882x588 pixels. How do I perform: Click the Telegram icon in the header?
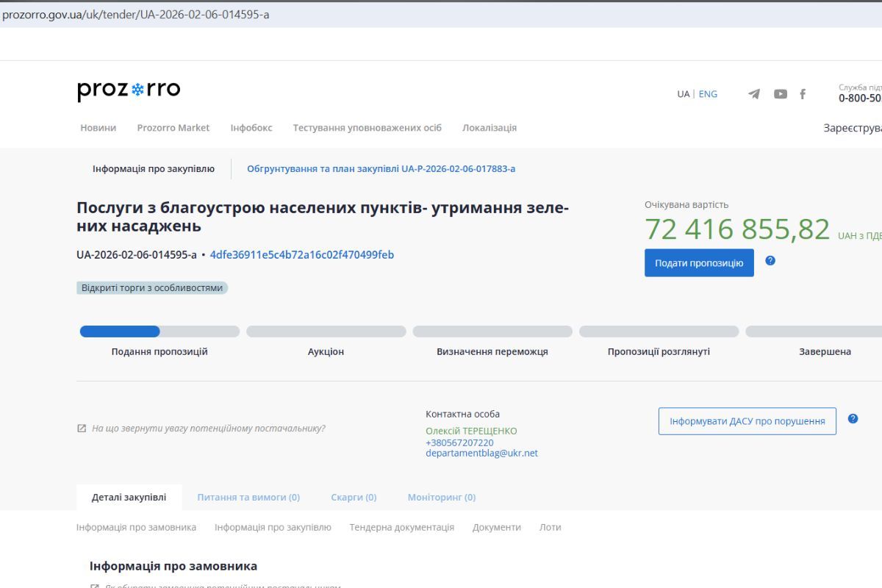(x=753, y=94)
